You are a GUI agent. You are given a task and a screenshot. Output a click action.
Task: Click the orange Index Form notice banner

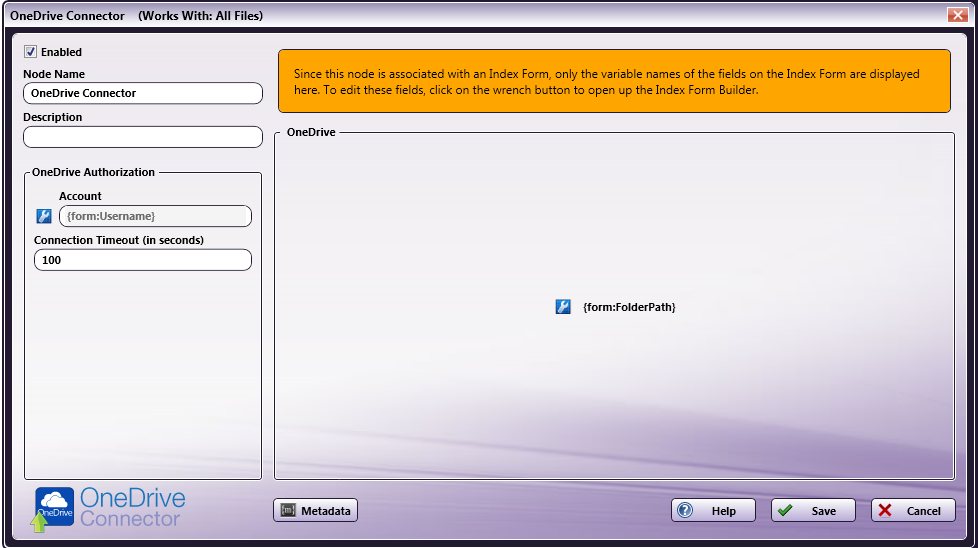[614, 81]
